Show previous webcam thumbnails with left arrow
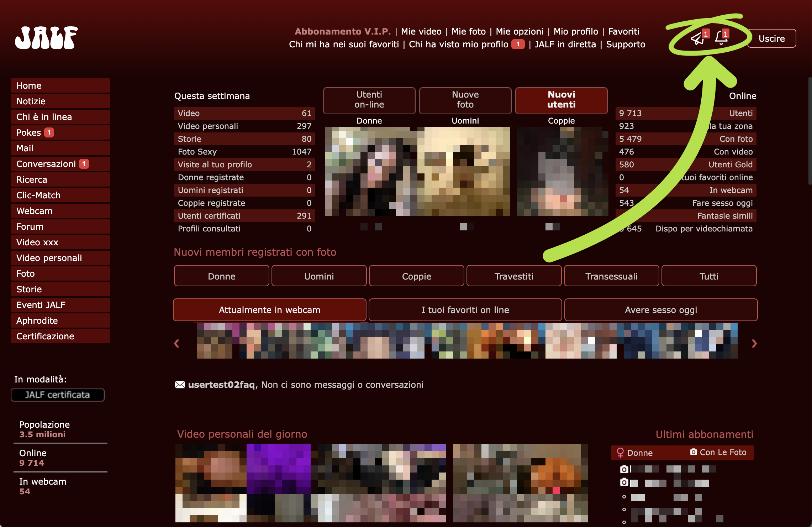 (176, 343)
